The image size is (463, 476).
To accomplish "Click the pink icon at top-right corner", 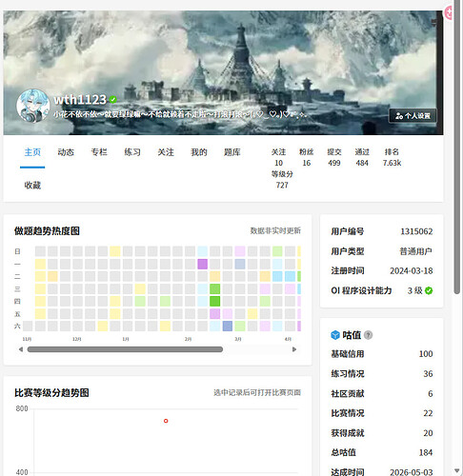I will click(449, 12).
